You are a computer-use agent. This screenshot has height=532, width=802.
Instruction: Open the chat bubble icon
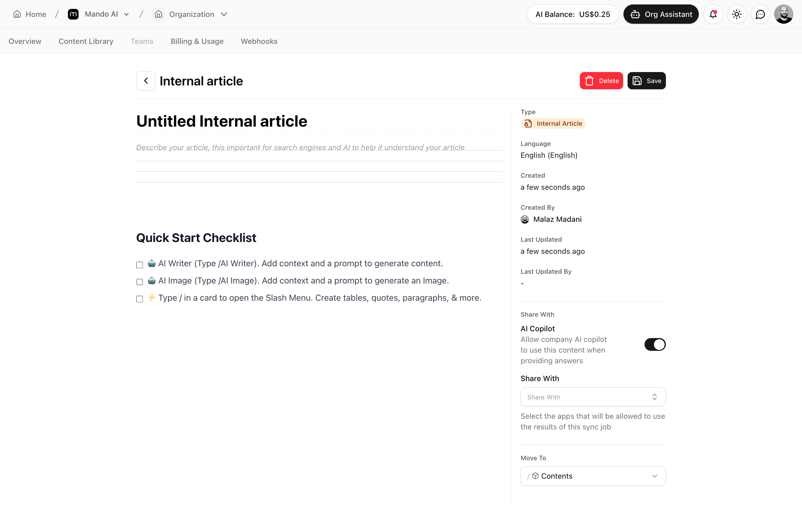click(760, 14)
